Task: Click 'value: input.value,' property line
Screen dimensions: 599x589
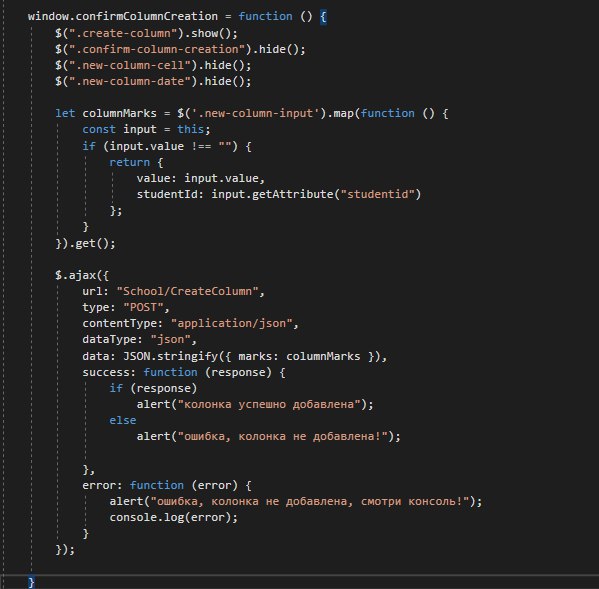Action: click(201, 178)
